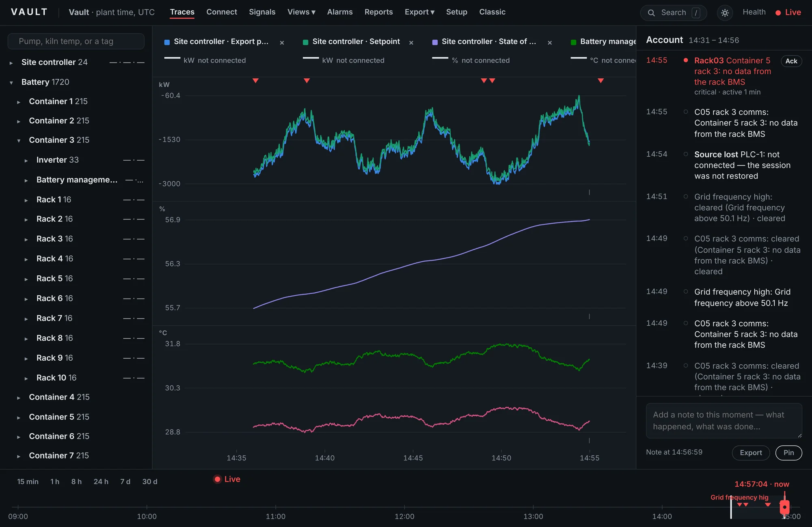Acknowledge the Rack03 alarm with Ack button
Image resolution: width=812 pixels, height=527 pixels.
791,61
